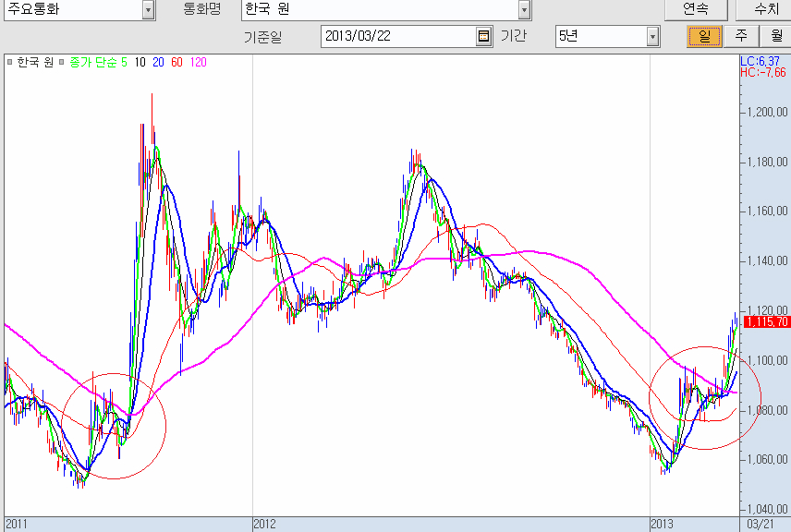Expand the 5년 period dropdown
This screenshot has height=532, width=791.
click(652, 37)
